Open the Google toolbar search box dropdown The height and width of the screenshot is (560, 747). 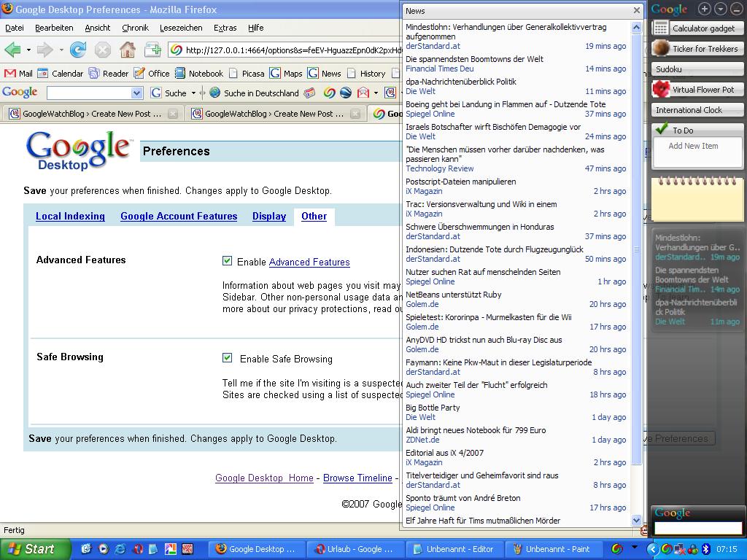pyautogui.click(x=136, y=93)
